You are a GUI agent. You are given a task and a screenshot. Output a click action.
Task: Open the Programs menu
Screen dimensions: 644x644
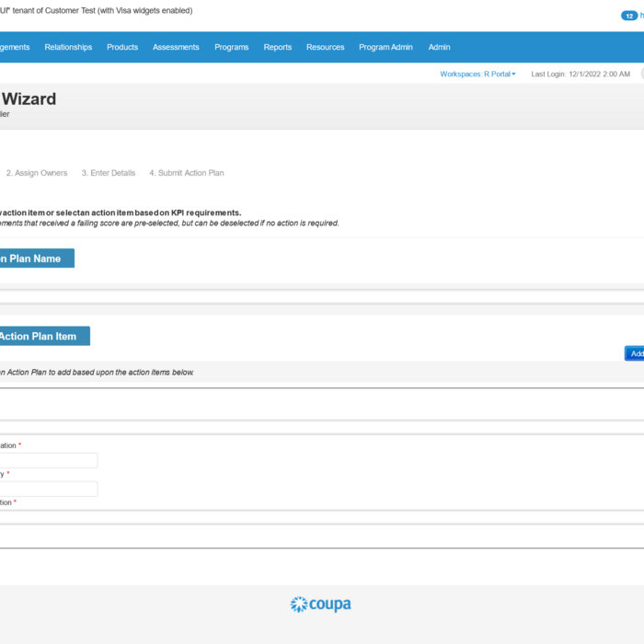[231, 47]
